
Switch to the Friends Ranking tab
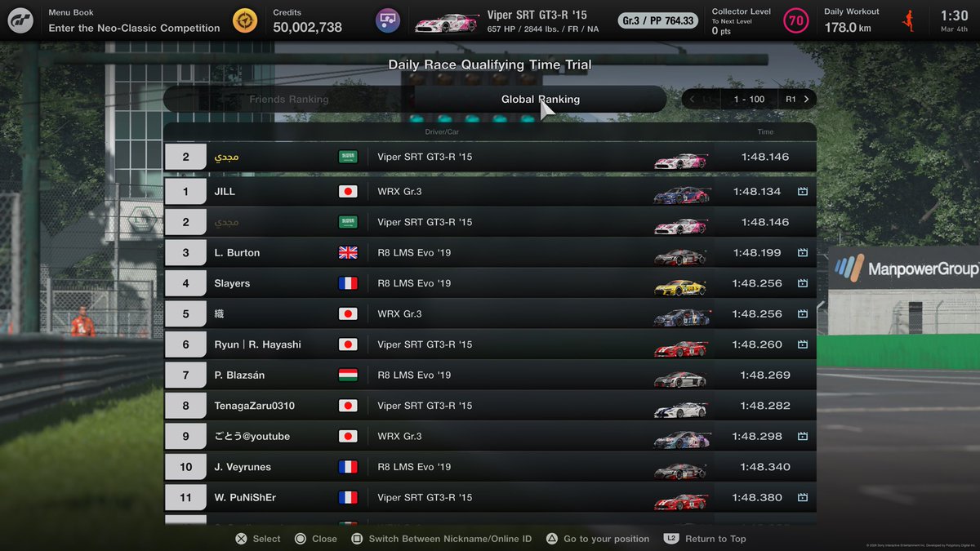tap(289, 100)
